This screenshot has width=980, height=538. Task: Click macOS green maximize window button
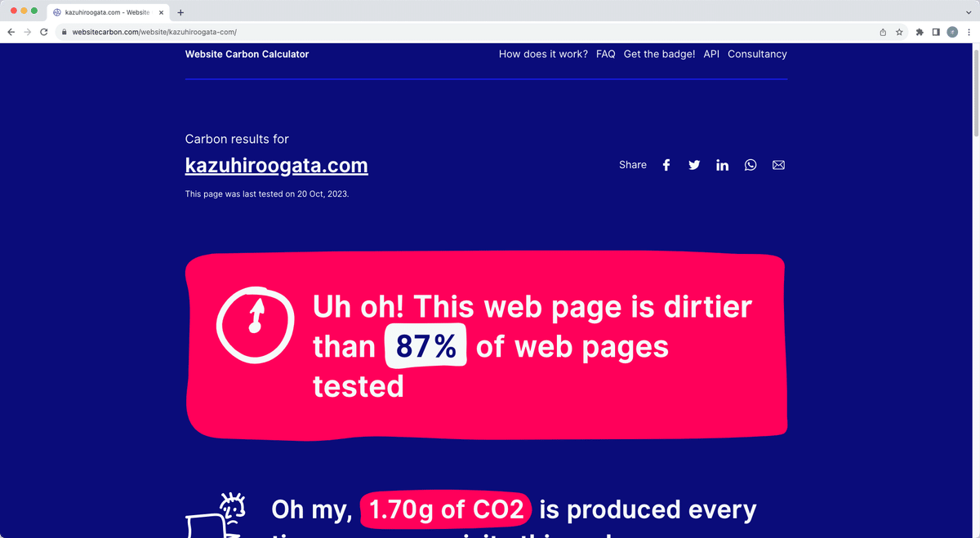pos(34,11)
